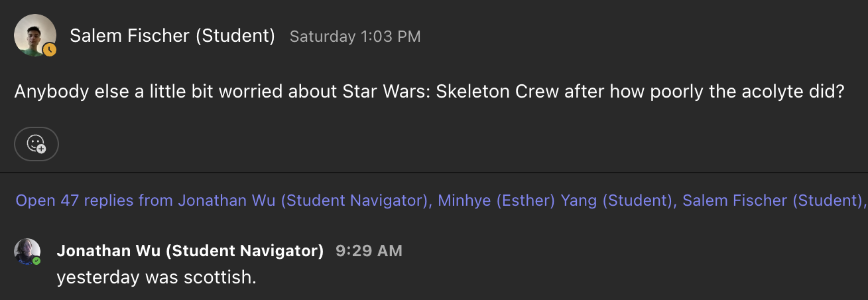Viewport: 868px width, 300px height.
Task: Click the Saturday 1:03 PM timestamp
Action: tap(355, 37)
